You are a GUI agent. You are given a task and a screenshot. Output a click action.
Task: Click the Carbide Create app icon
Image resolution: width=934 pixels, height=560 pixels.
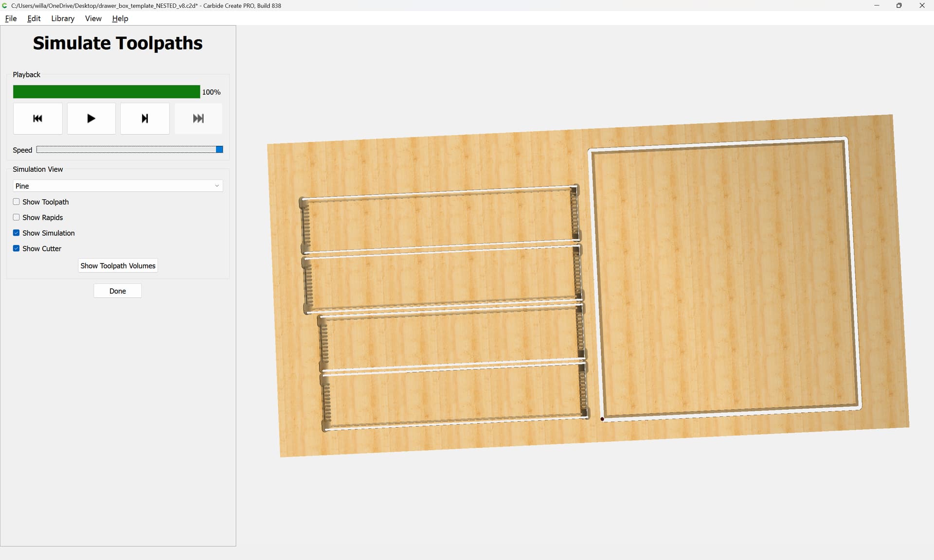[x=5, y=5]
